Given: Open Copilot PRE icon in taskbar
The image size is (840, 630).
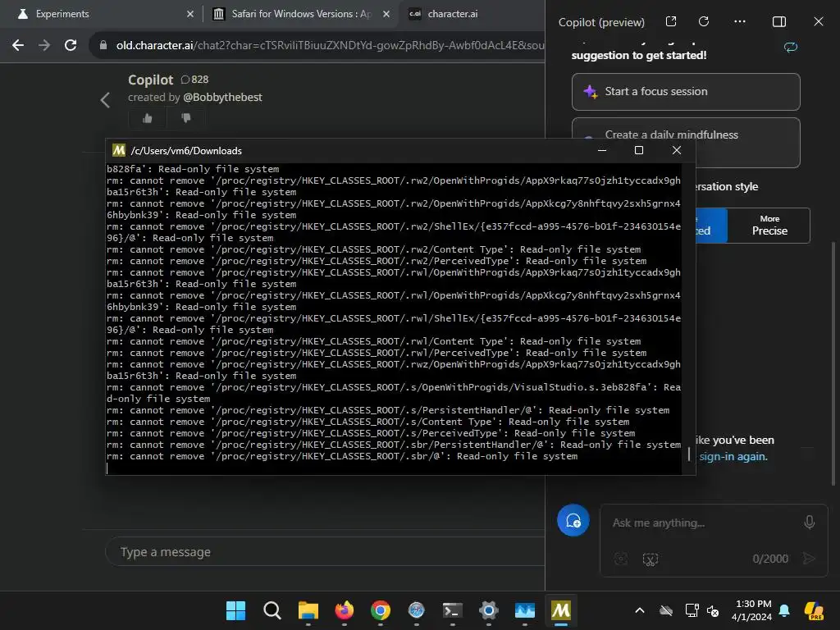Looking at the screenshot, I should click(814, 610).
